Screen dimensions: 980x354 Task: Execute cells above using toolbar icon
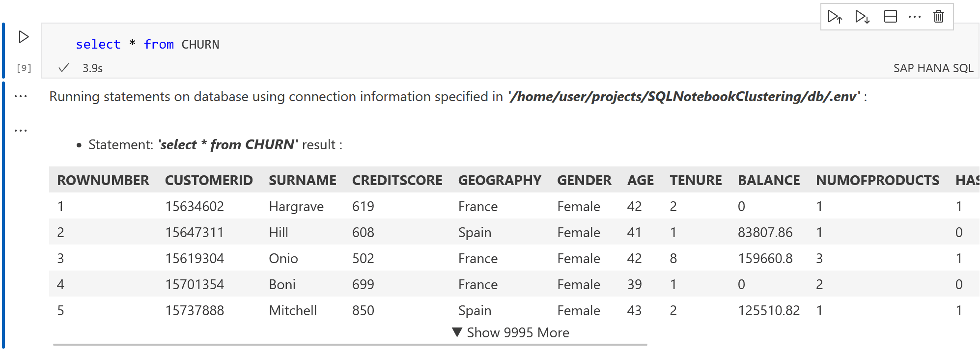pyautogui.click(x=835, y=17)
